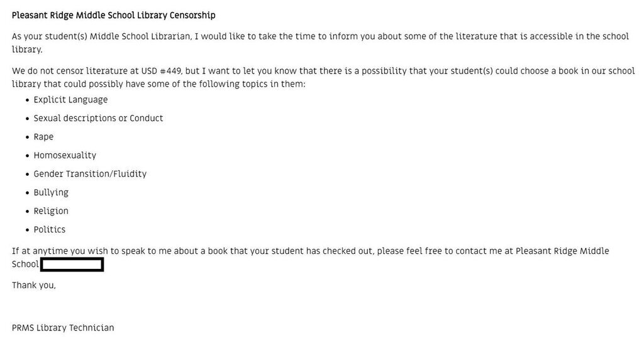Screen dimensions: 644x338
Task: Click the bullet point before "Politics"
Action: point(27,230)
